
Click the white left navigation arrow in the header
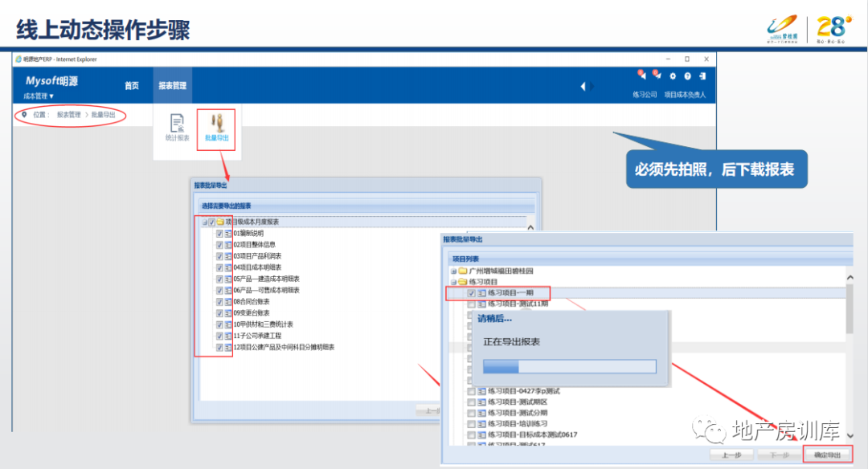583,86
